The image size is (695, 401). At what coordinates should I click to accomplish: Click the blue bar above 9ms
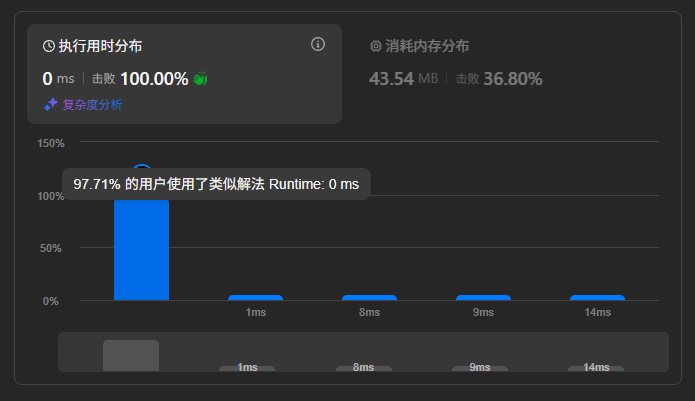(483, 298)
